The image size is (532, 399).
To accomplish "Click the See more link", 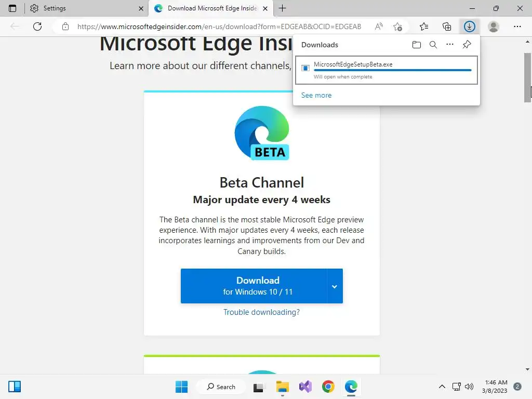I will 316,96.
